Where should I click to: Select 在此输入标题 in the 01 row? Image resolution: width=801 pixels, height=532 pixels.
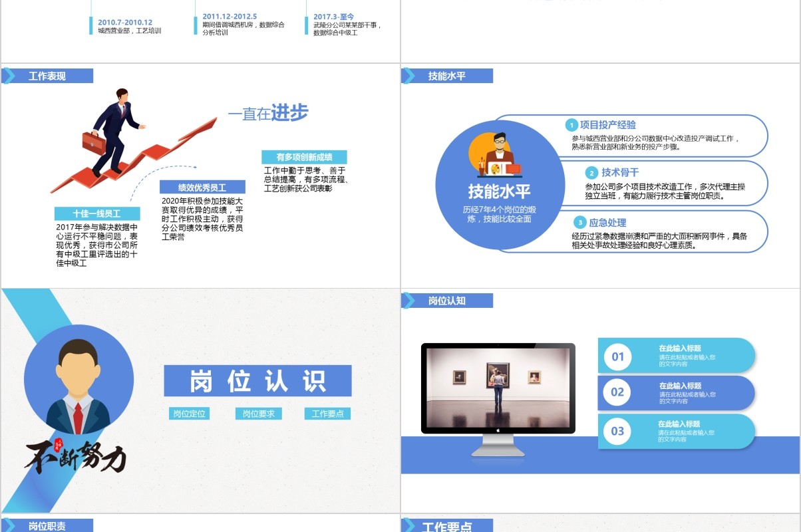[x=680, y=348]
